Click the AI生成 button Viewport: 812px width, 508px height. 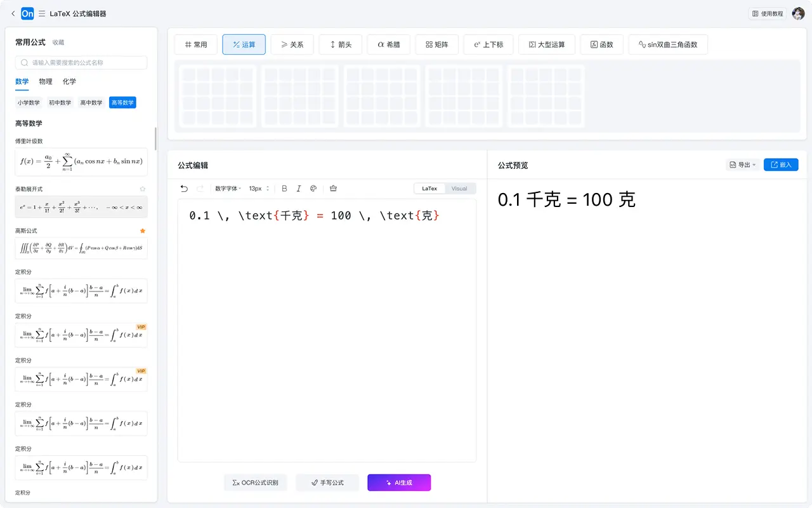click(x=399, y=483)
